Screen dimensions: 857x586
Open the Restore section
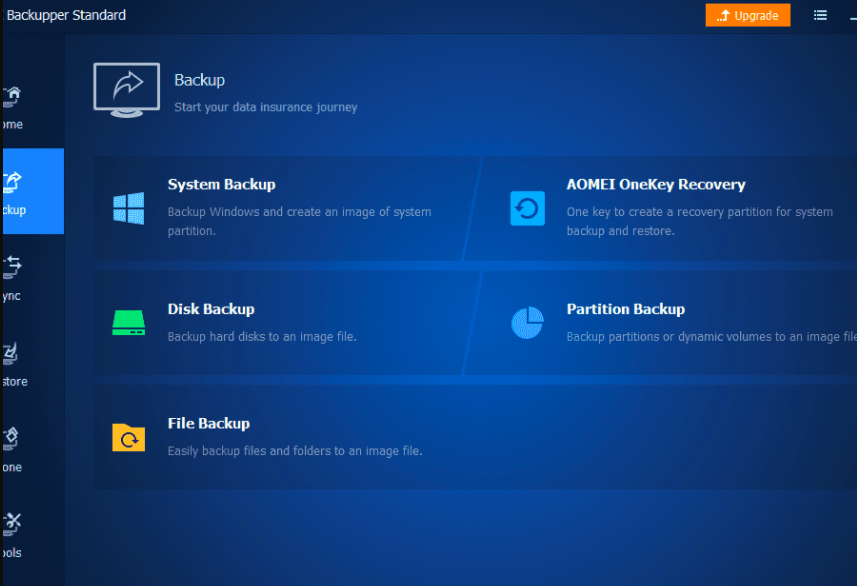pos(33,362)
